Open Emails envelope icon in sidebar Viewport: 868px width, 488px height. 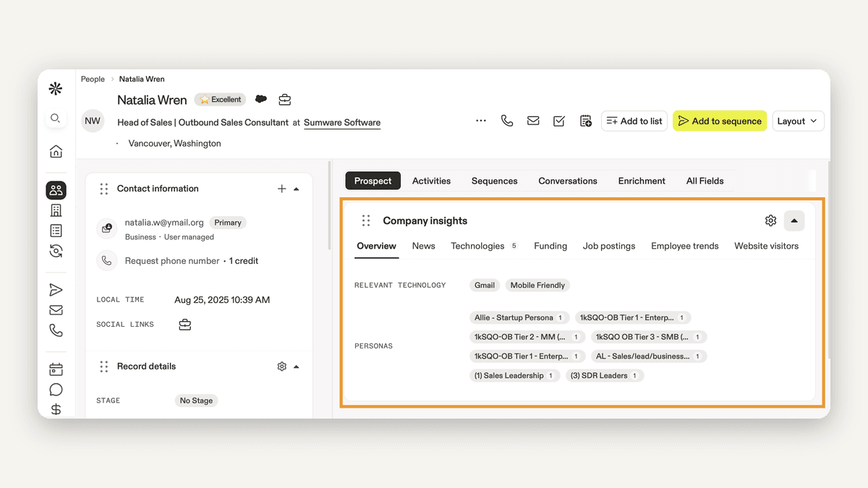(56, 310)
